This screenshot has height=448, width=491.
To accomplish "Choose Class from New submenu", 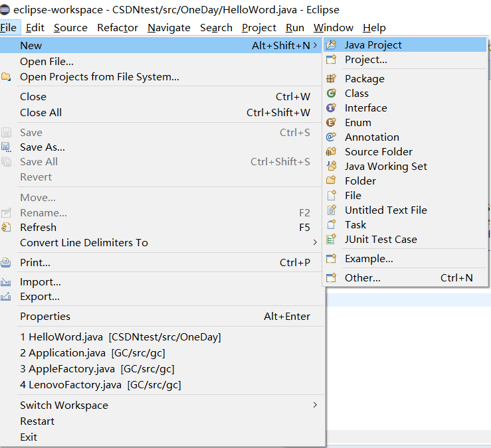I will [405, 93].
